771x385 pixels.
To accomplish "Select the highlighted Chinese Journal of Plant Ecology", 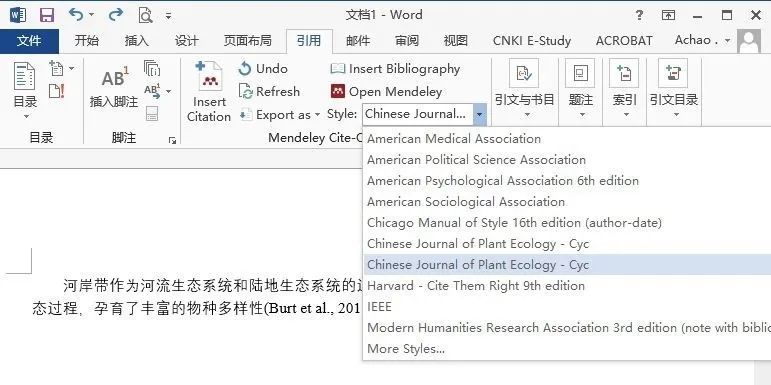I will click(567, 265).
